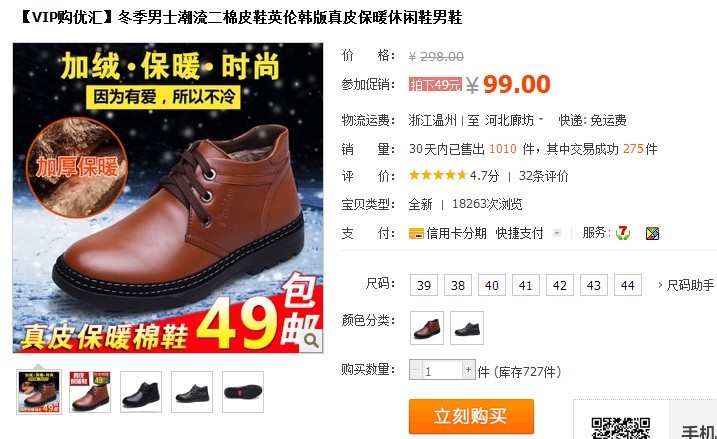Decrease purchase quantity with minus button
This screenshot has width=717, height=439.
(x=416, y=369)
